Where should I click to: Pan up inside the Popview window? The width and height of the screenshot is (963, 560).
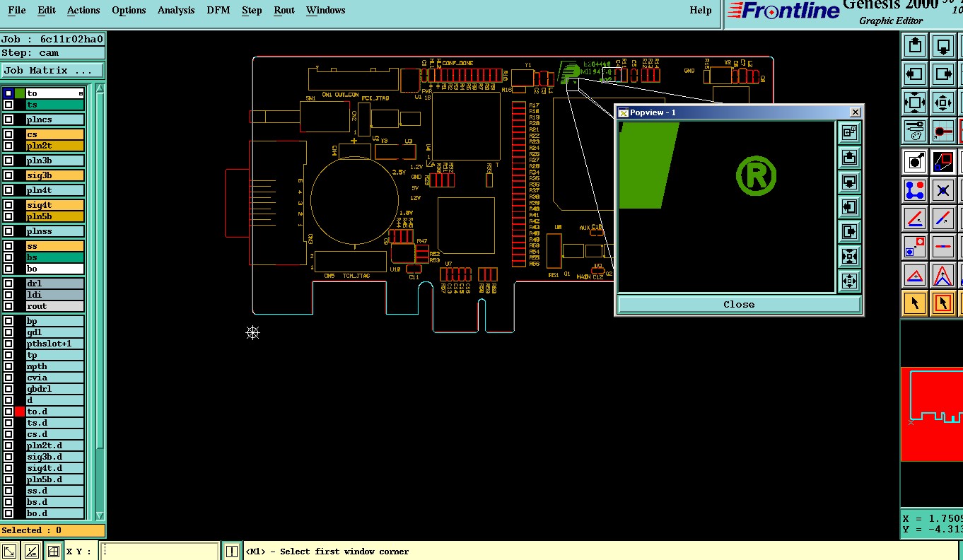pyautogui.click(x=849, y=157)
